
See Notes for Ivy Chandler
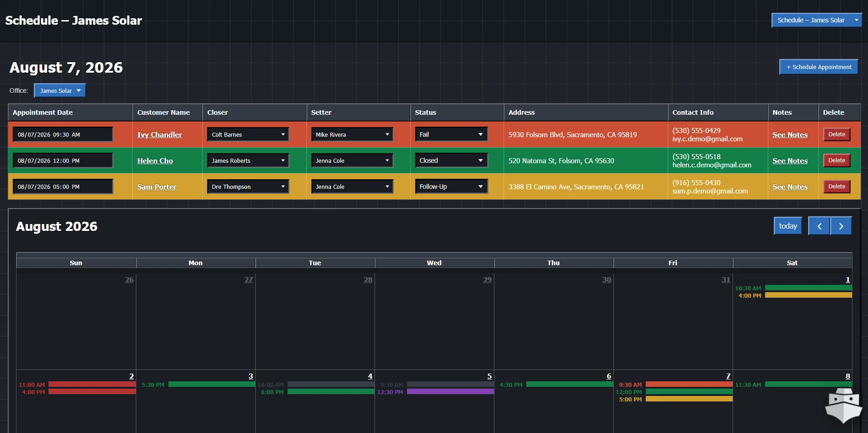pos(790,134)
